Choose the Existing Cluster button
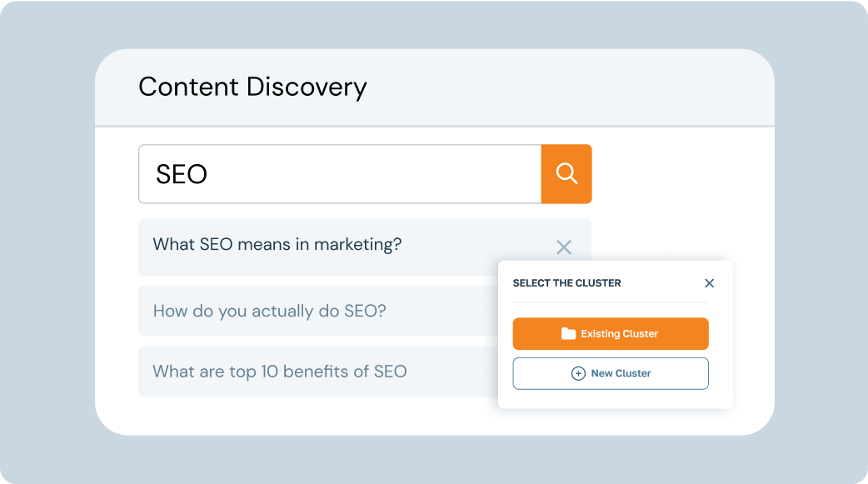Viewport: 868px width, 484px height. (611, 333)
